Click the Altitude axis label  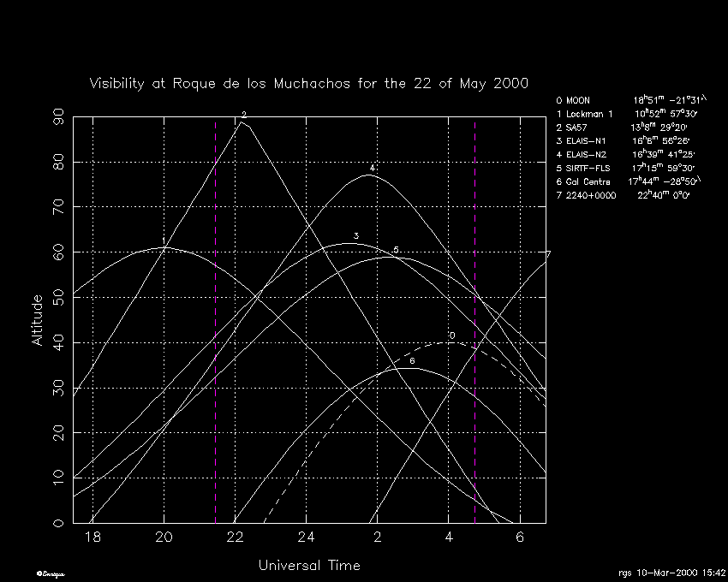[x=37, y=320]
